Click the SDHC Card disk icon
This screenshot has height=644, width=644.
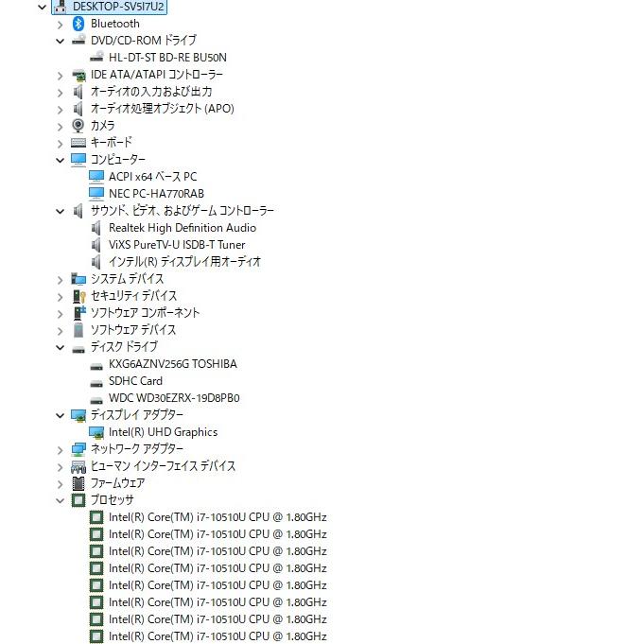point(96,384)
